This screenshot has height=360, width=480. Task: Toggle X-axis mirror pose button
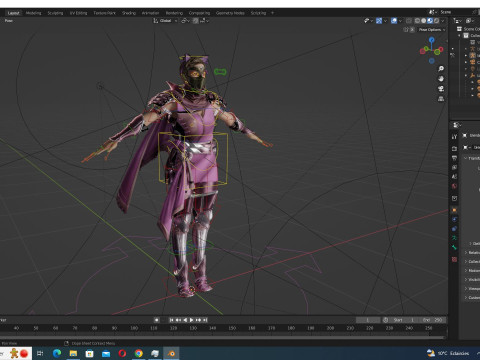pos(412,30)
